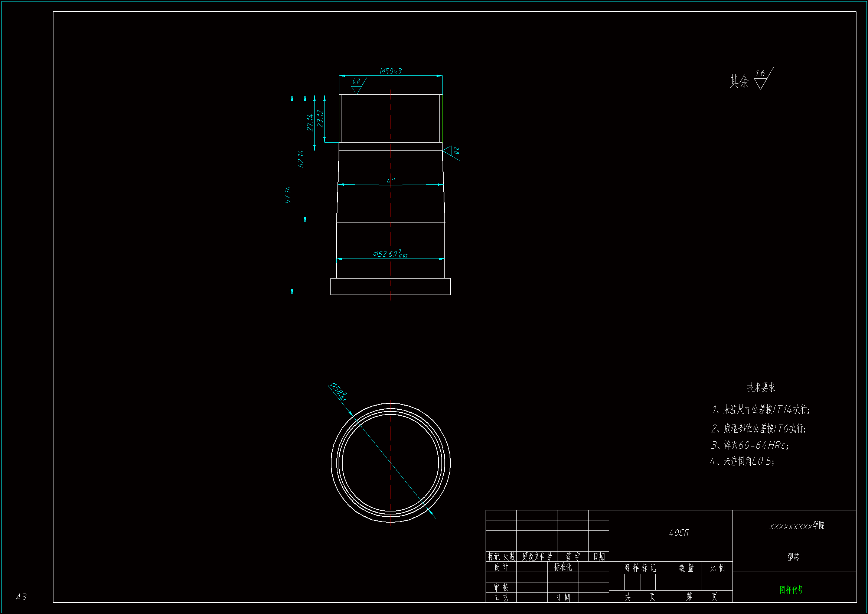
Task: Select the 40CR material cell
Action: (679, 533)
